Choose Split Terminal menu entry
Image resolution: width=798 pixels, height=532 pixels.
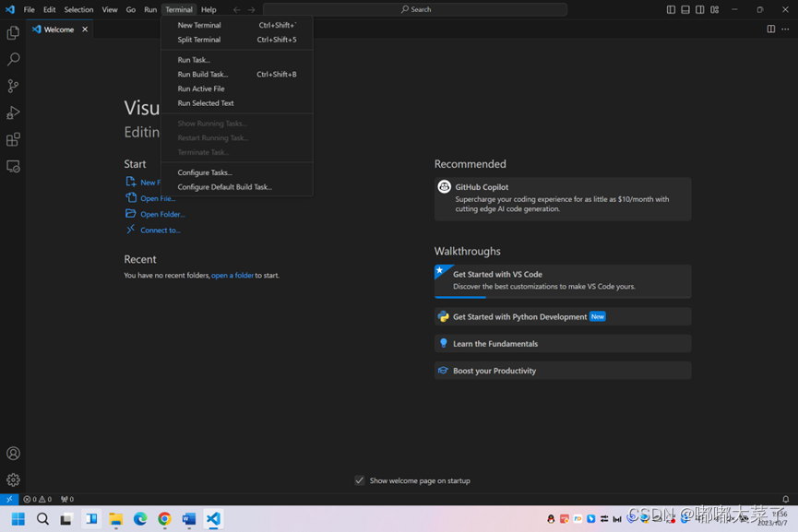click(237, 39)
